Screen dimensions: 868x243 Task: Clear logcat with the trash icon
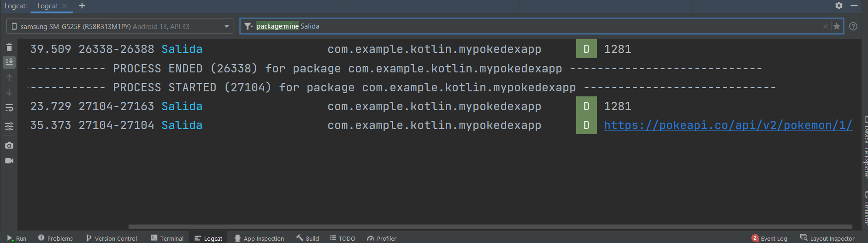point(9,47)
